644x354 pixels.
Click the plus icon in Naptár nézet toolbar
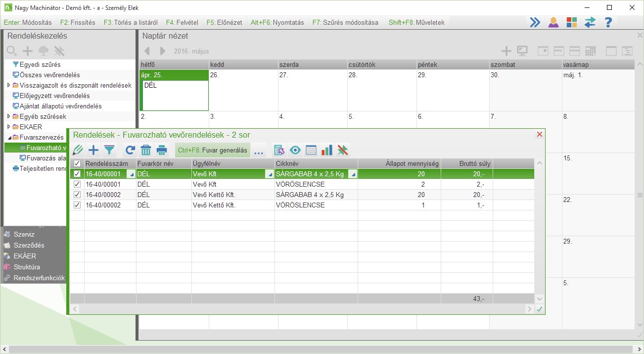point(506,51)
